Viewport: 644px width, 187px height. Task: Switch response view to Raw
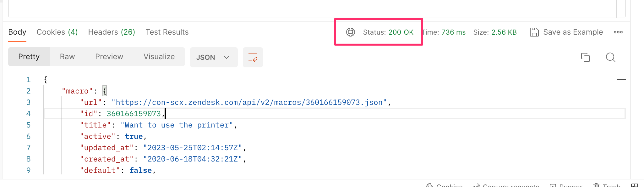tap(67, 57)
